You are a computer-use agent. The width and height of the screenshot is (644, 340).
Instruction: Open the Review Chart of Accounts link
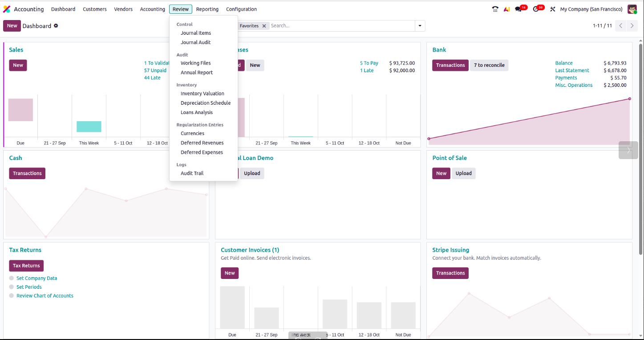[x=45, y=296]
